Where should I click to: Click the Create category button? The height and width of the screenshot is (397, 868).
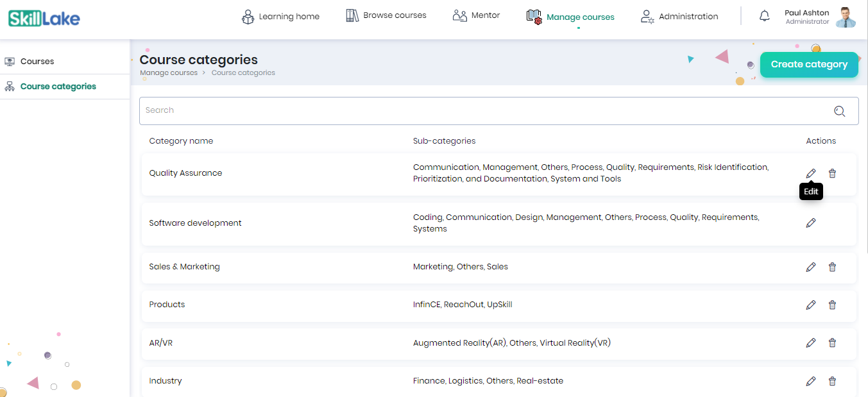[x=809, y=64]
